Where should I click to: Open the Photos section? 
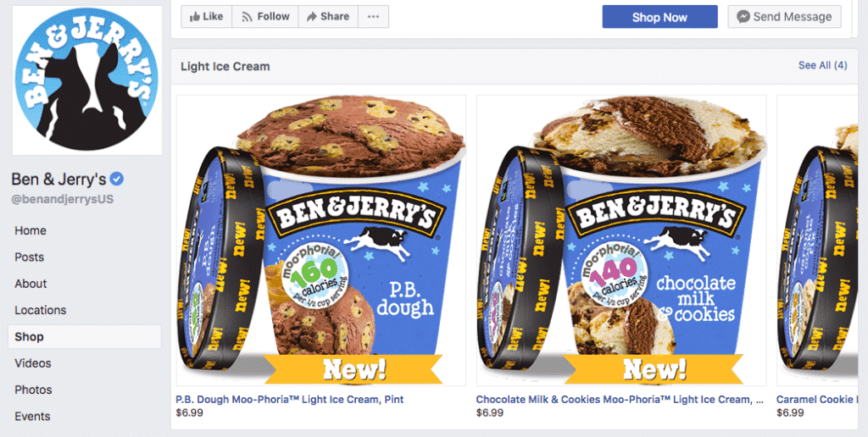coord(33,390)
